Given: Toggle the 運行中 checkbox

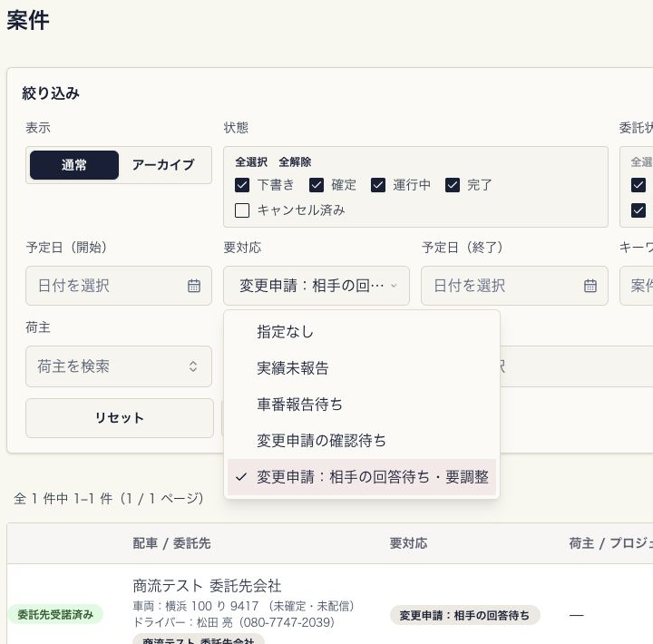Looking at the screenshot, I should (x=378, y=185).
